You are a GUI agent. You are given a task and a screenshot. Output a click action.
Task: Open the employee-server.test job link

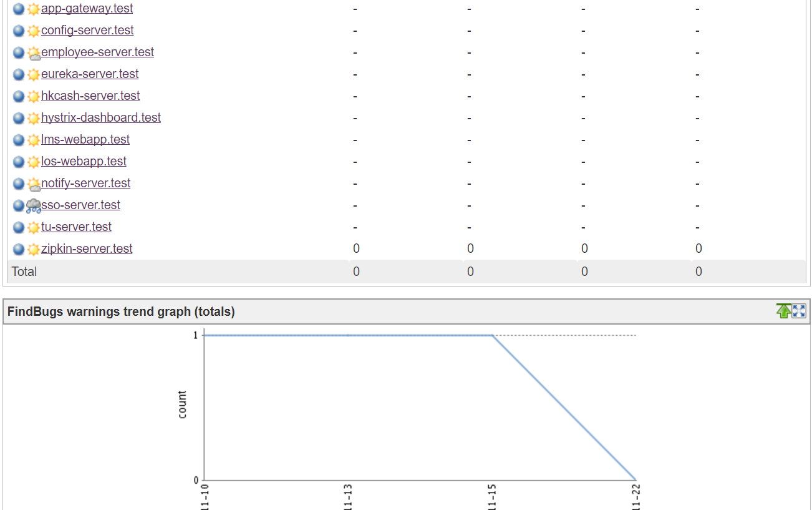(97, 52)
